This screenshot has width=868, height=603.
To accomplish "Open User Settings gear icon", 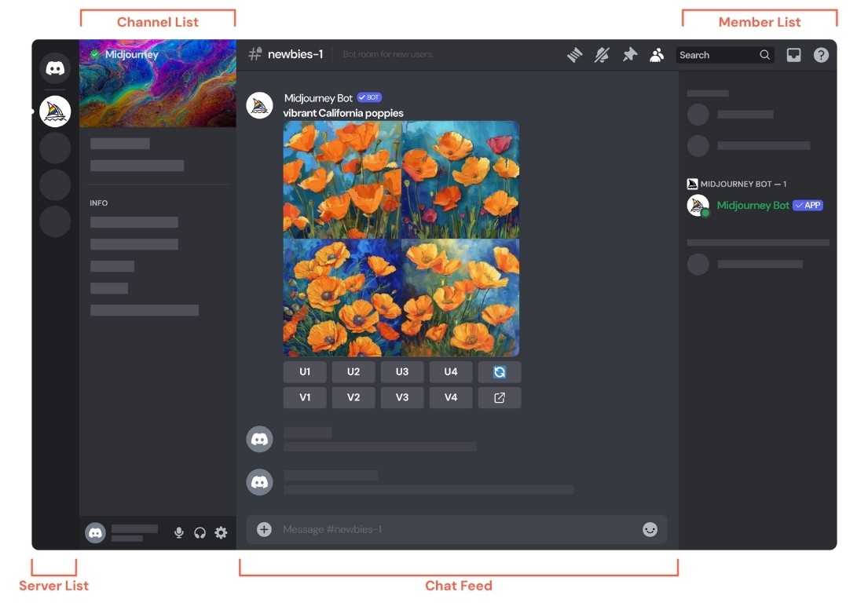I will (221, 533).
